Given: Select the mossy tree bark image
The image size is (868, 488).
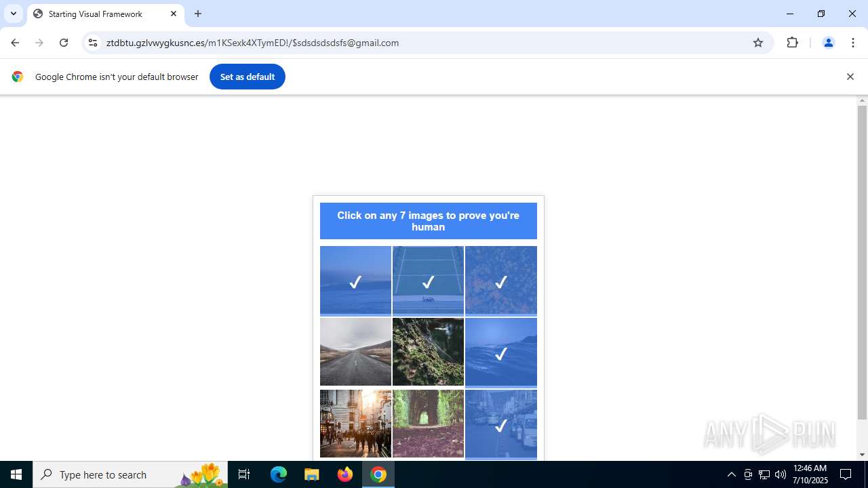Looking at the screenshot, I should [x=428, y=352].
